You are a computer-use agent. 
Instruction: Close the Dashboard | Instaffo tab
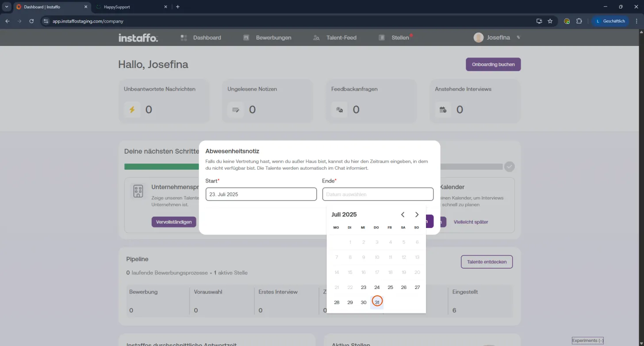coord(86,7)
